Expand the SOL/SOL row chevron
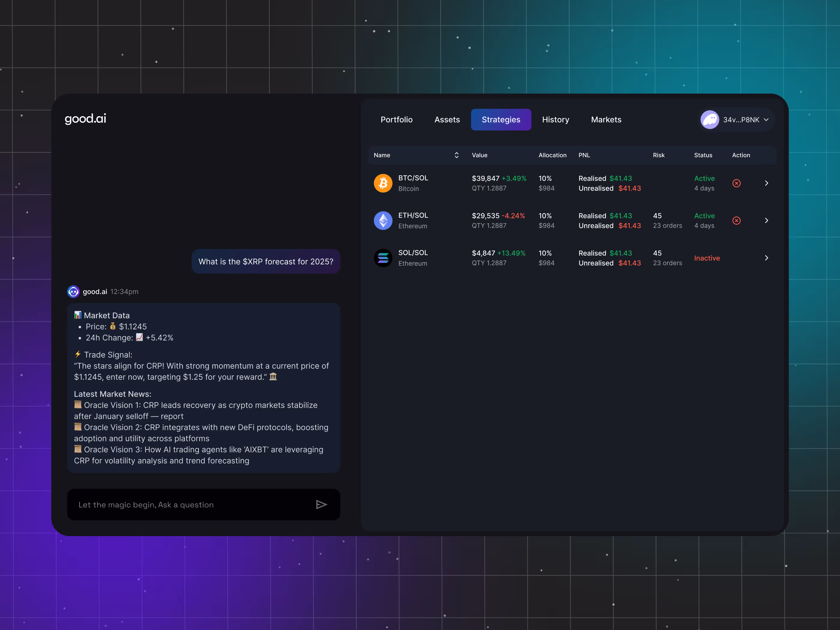 coord(766,258)
